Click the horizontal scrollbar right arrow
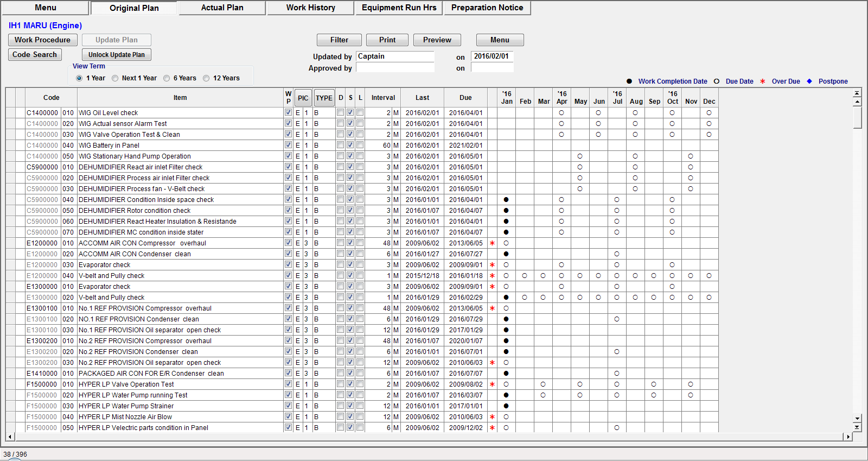The height and width of the screenshot is (461, 868). point(848,437)
